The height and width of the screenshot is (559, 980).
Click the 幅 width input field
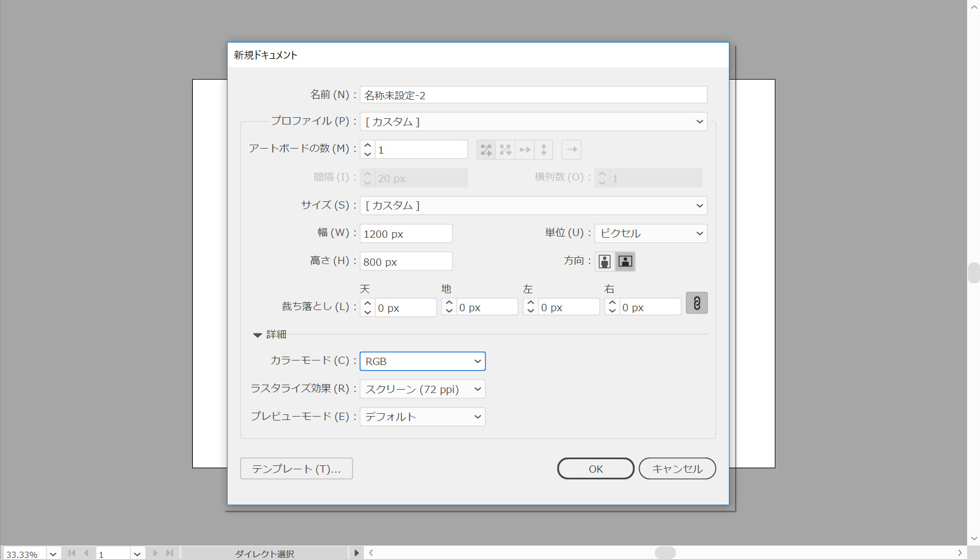coord(406,234)
